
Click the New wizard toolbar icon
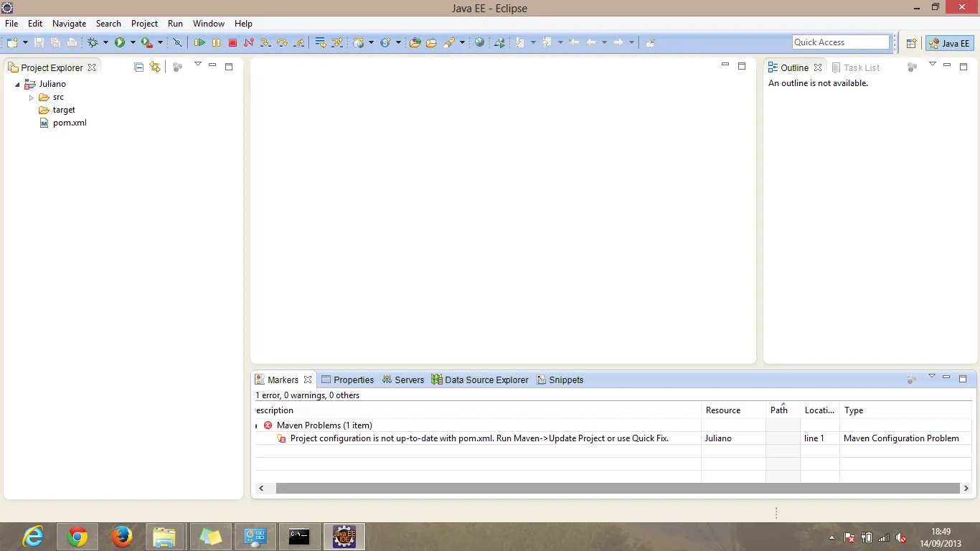(12, 43)
